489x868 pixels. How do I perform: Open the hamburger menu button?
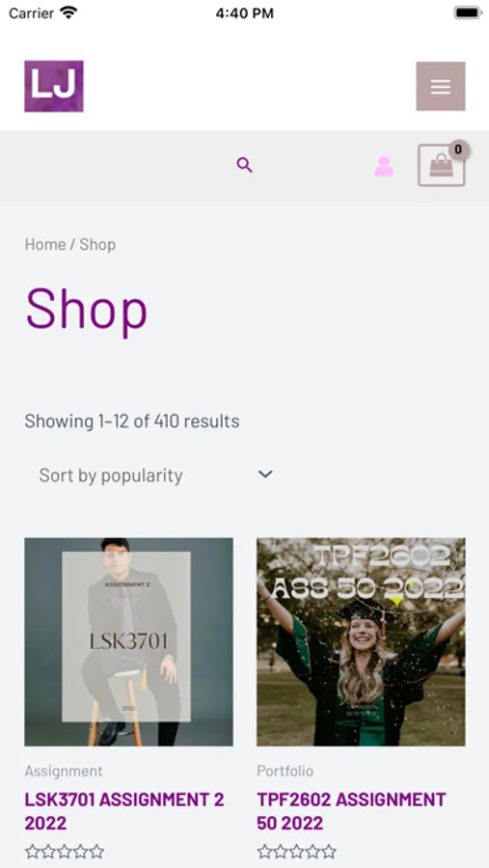coord(440,87)
